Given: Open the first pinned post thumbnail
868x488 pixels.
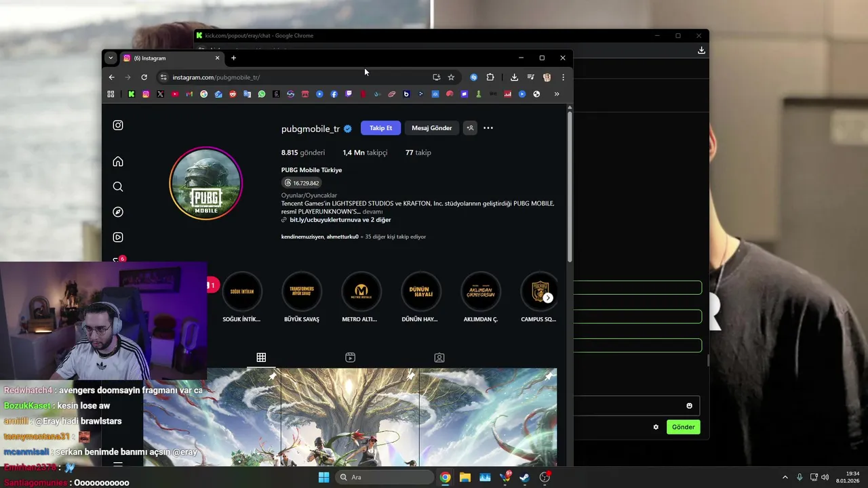Looking at the screenshot, I should click(x=212, y=417).
